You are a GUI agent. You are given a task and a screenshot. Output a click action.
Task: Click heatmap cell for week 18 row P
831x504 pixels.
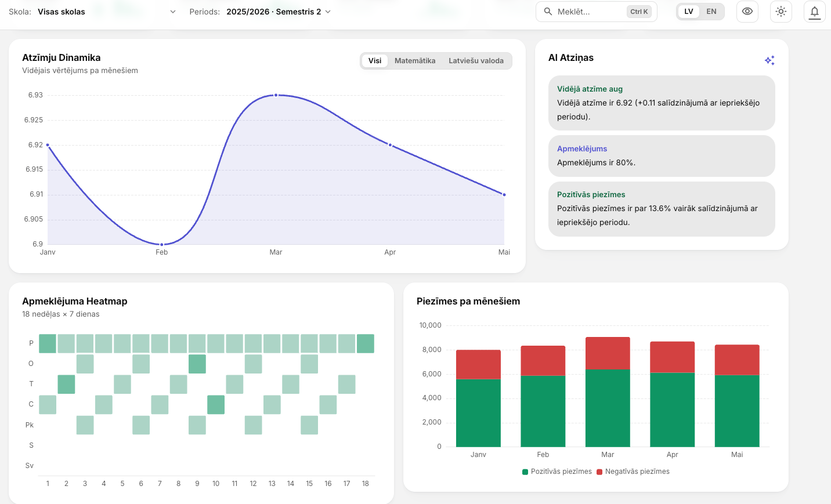366,343
